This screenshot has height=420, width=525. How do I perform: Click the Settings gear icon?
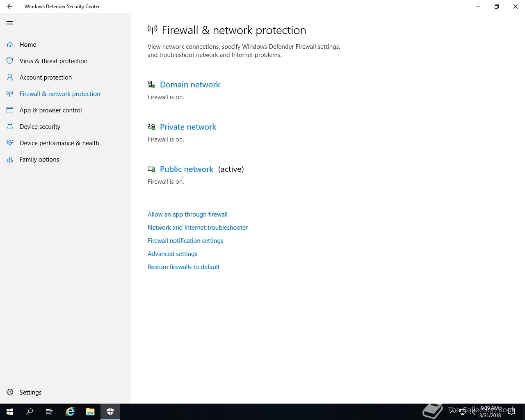point(10,392)
